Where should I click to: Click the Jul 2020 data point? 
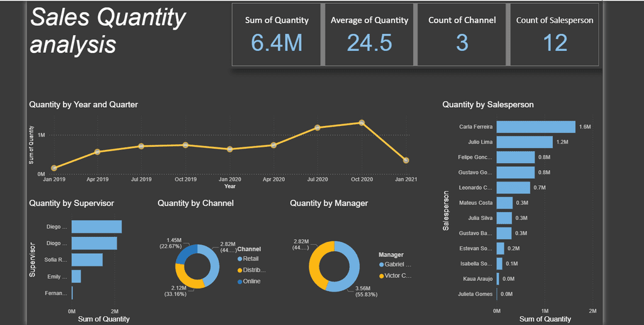click(318, 127)
